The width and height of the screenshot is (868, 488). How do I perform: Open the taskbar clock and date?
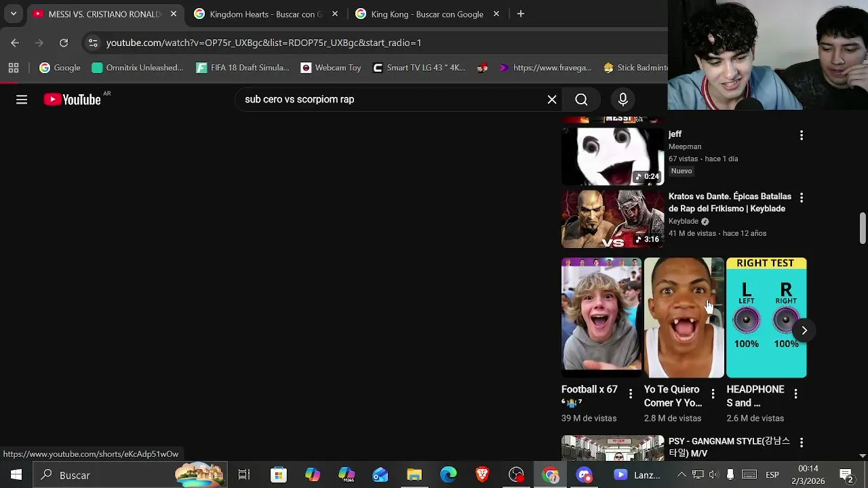pos(808,475)
